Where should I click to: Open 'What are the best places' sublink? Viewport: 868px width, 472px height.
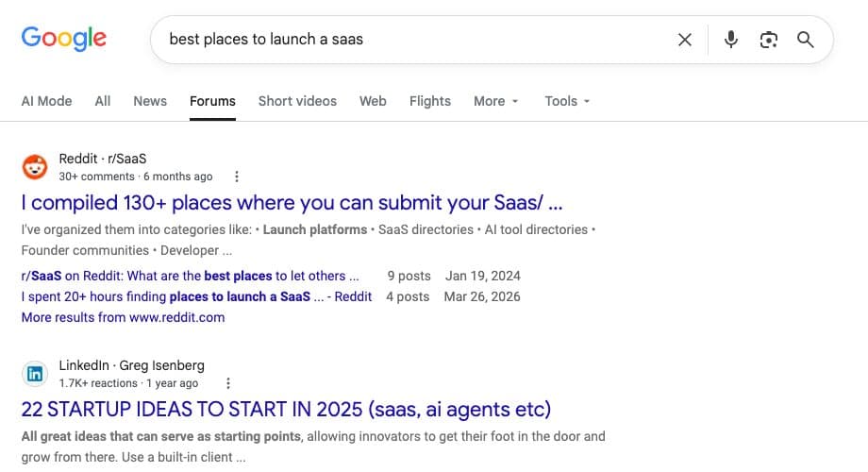tap(190, 276)
